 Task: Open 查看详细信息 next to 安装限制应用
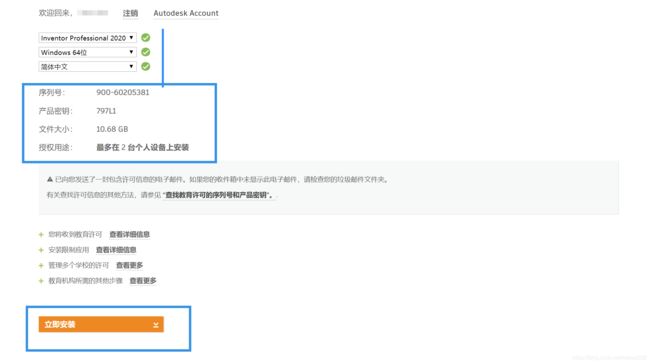116,250
